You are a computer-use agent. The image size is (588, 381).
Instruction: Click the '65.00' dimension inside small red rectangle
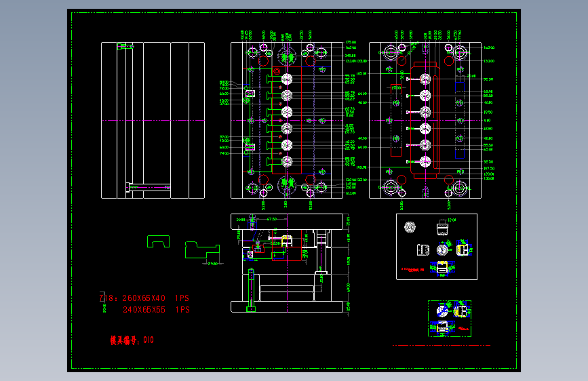tap(396, 87)
